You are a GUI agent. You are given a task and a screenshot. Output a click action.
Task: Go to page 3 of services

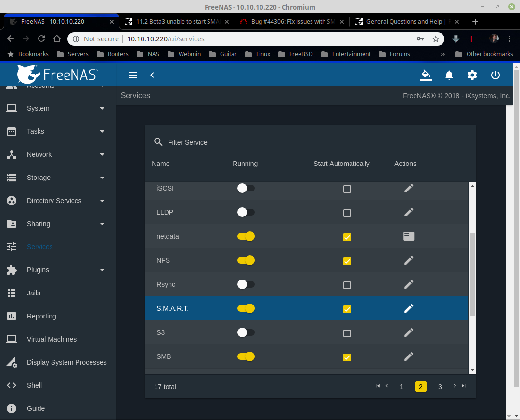click(x=440, y=386)
